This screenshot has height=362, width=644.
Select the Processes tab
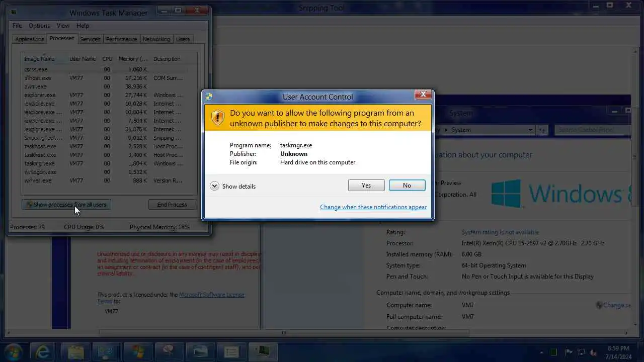click(62, 39)
